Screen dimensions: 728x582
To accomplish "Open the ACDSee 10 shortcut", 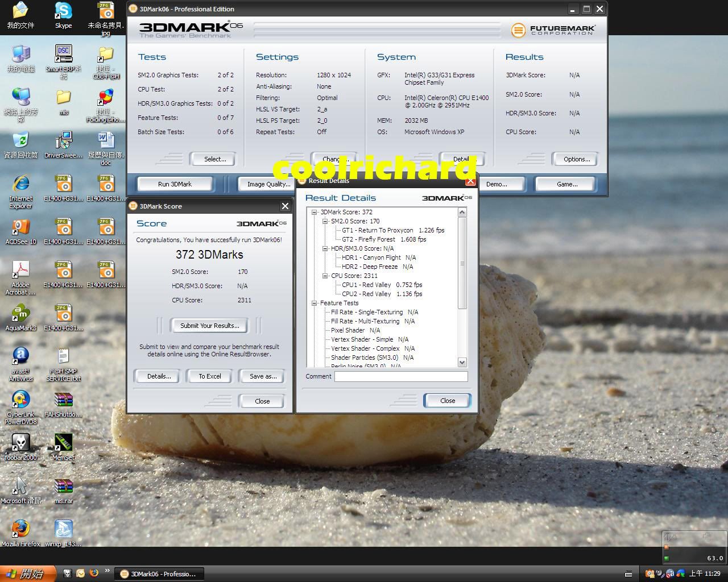I will click(20, 231).
